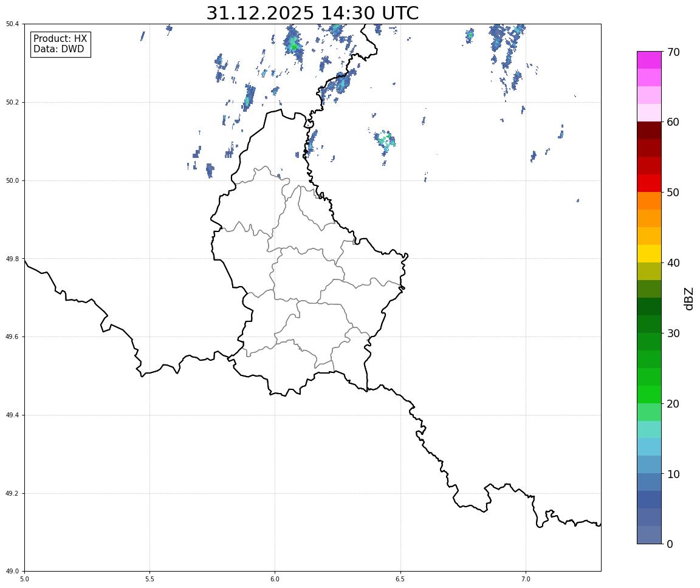The height and width of the screenshot is (588, 700).
Task: Click the title 31.12.2025 14:30 UTC
Action: [x=312, y=13]
